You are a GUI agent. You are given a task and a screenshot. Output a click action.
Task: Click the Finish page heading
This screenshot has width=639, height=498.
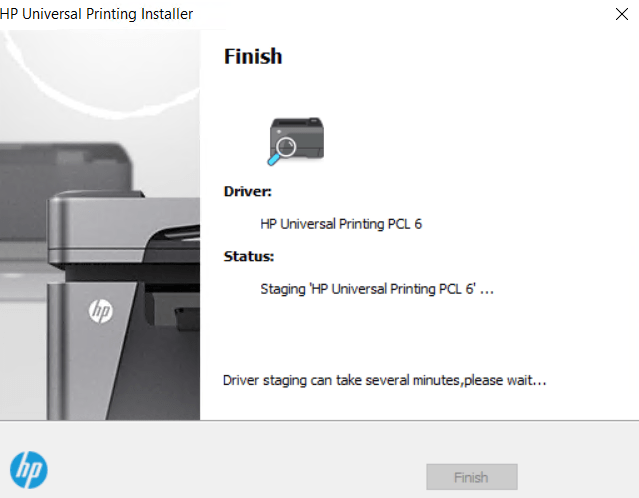tap(253, 56)
